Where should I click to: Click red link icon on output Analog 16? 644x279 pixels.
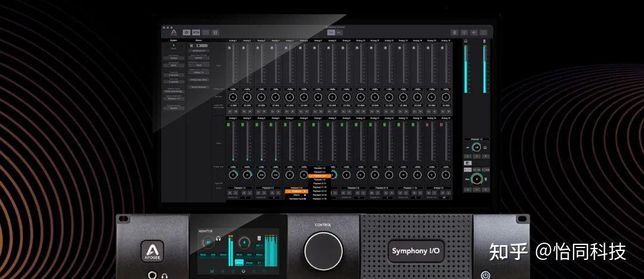click(441, 125)
